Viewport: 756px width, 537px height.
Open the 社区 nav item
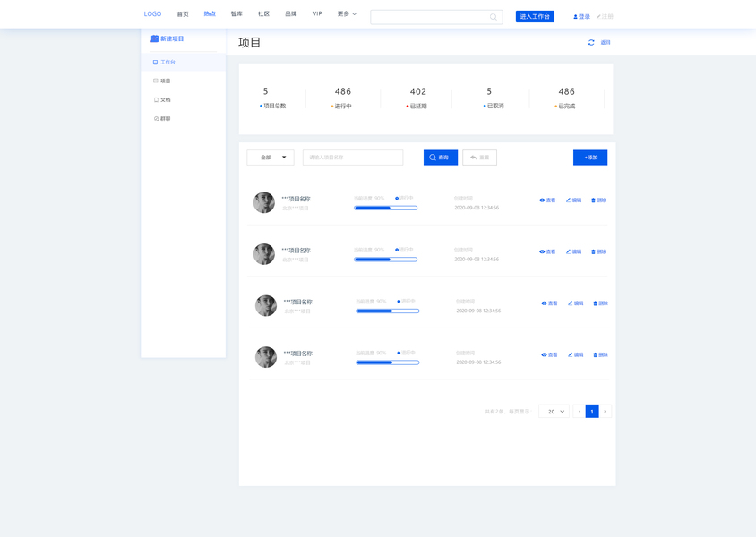coord(263,14)
